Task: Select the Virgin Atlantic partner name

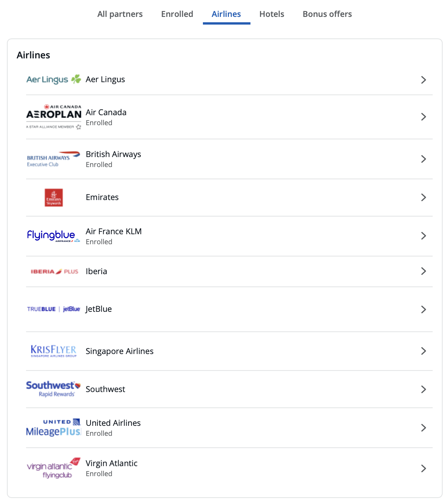Action: [x=111, y=463]
